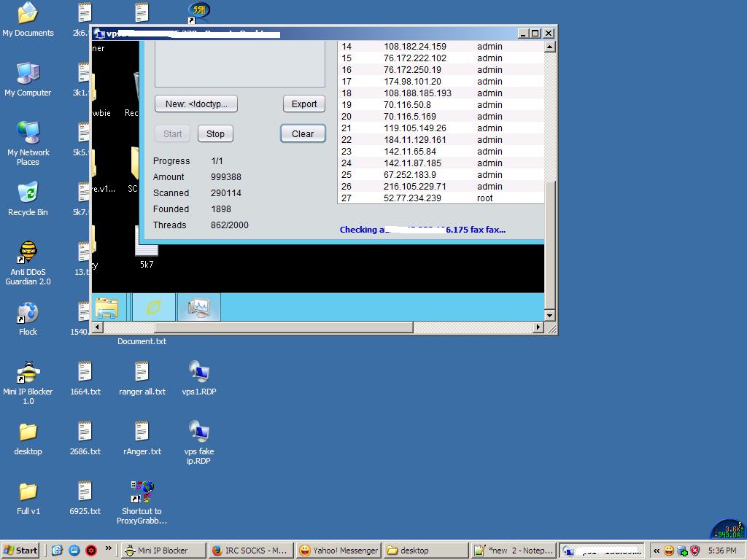This screenshot has width=747, height=560.
Task: Open the Recycle Bin
Action: pyautogui.click(x=28, y=193)
